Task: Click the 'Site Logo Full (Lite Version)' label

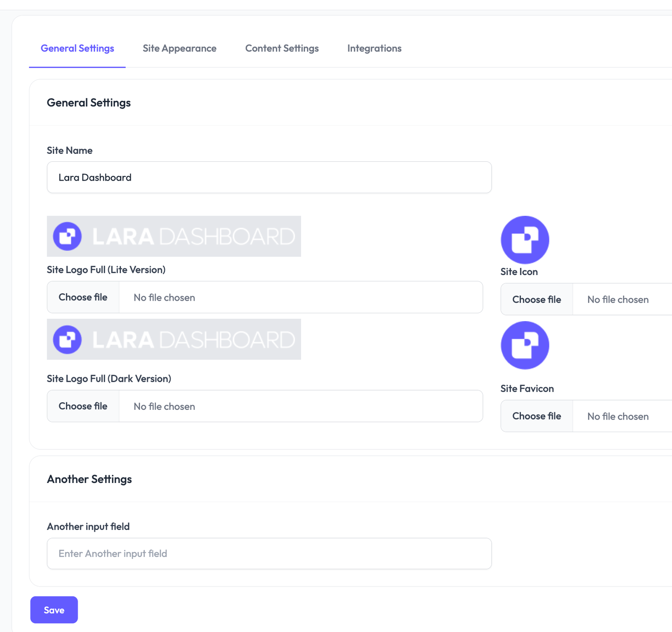Action: click(106, 270)
